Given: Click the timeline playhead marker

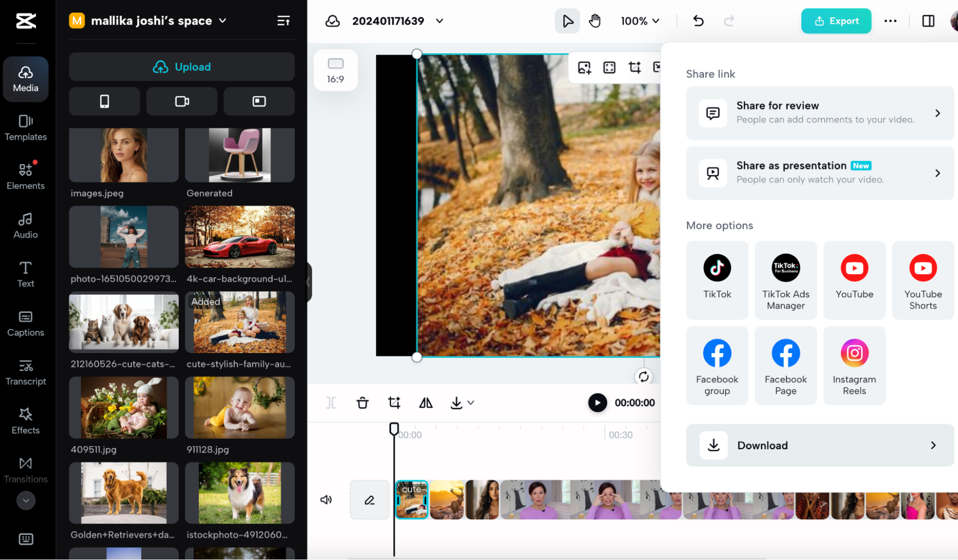Looking at the screenshot, I should (394, 428).
